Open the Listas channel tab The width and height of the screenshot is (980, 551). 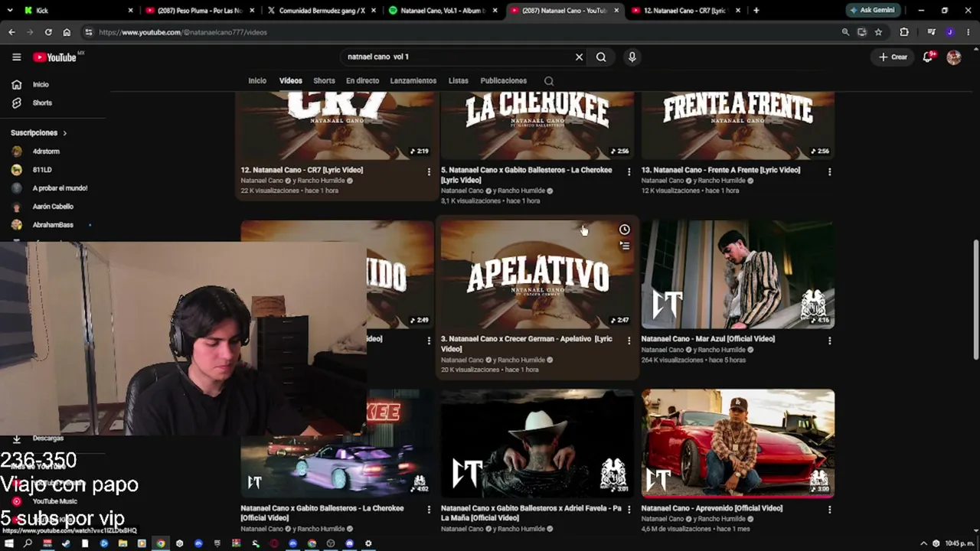coord(459,80)
